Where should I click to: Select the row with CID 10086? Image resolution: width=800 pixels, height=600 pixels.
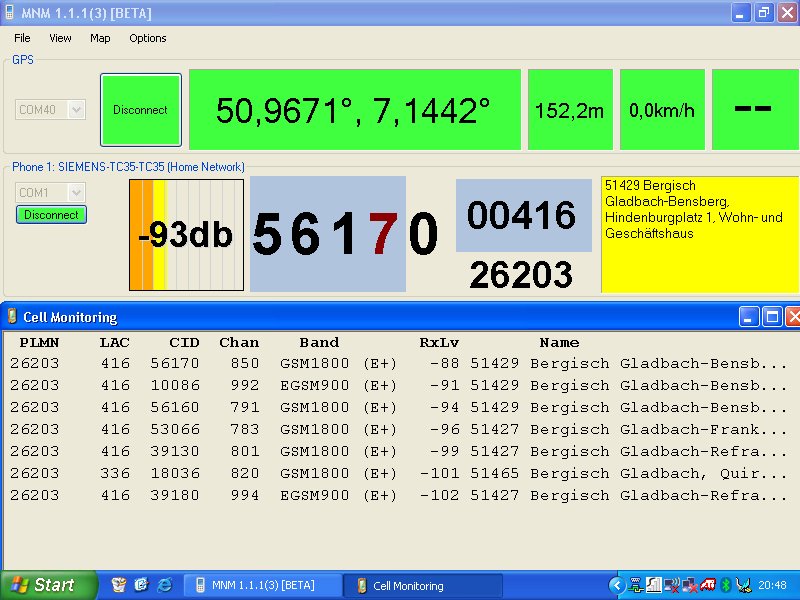(175, 385)
